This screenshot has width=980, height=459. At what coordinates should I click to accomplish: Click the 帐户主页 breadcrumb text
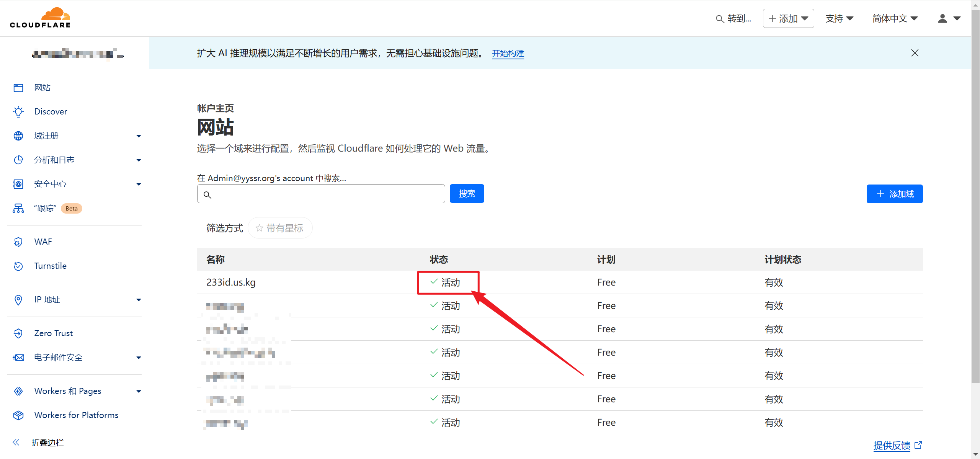pyautogui.click(x=215, y=108)
